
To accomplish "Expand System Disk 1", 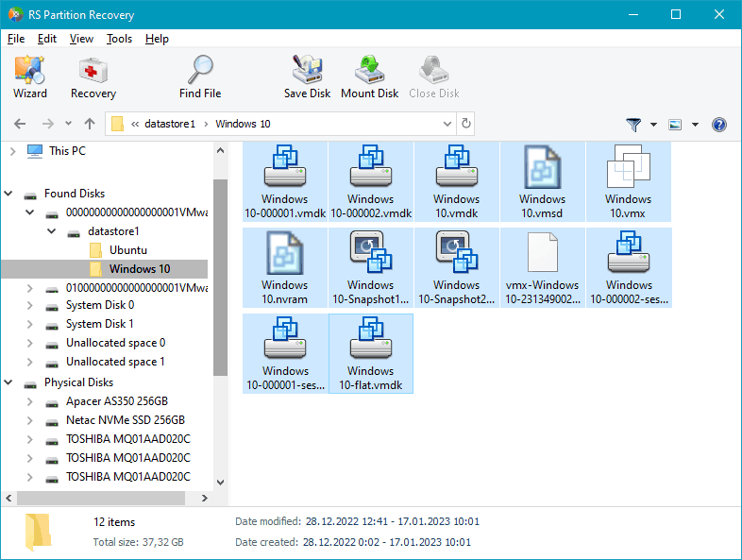I will tap(30, 324).
